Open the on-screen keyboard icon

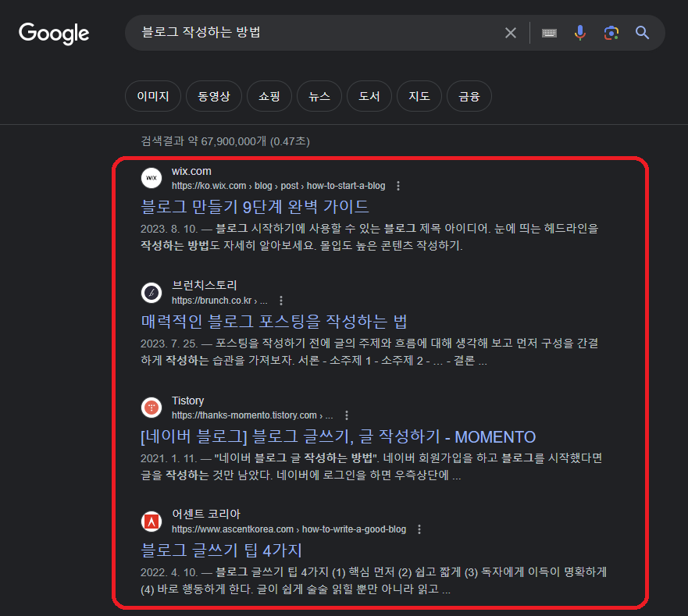coord(548,33)
